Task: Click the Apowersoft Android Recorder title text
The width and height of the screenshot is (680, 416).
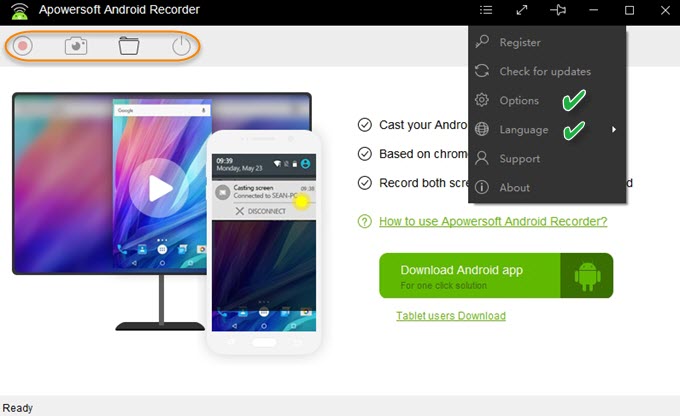Action: click(x=119, y=10)
